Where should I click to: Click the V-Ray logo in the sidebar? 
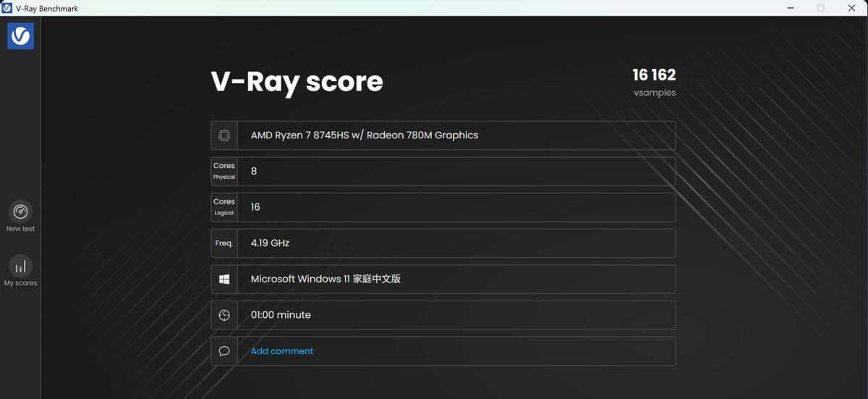[x=20, y=35]
